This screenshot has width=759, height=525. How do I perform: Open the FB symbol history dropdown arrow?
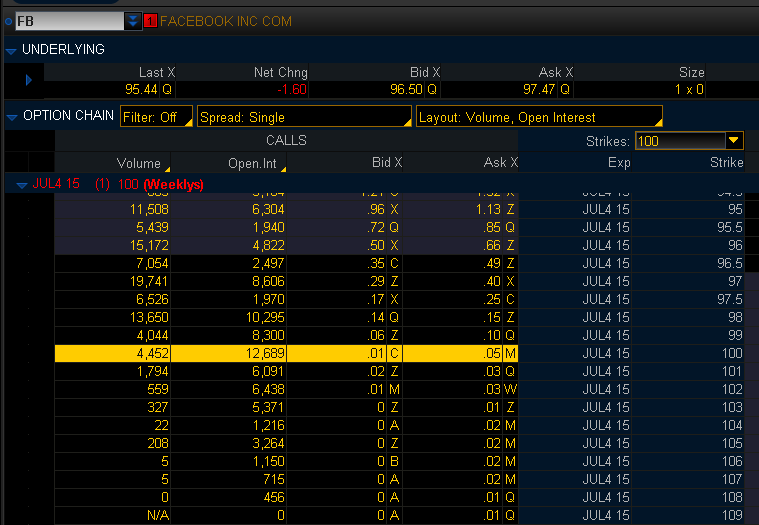click(133, 21)
